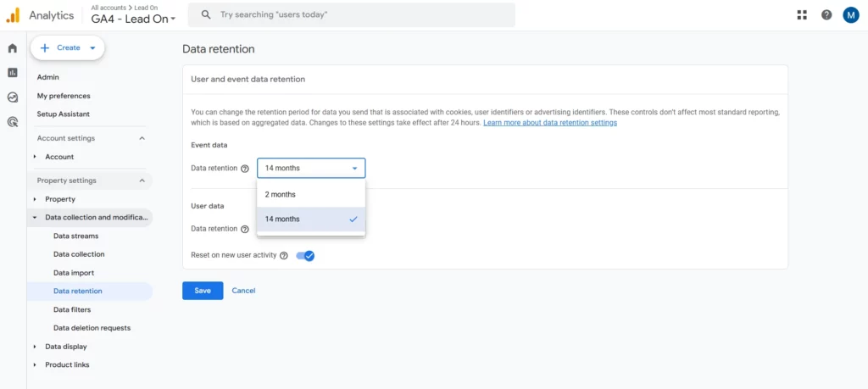
Task: Open the Event data retention dropdown
Action: (311, 168)
